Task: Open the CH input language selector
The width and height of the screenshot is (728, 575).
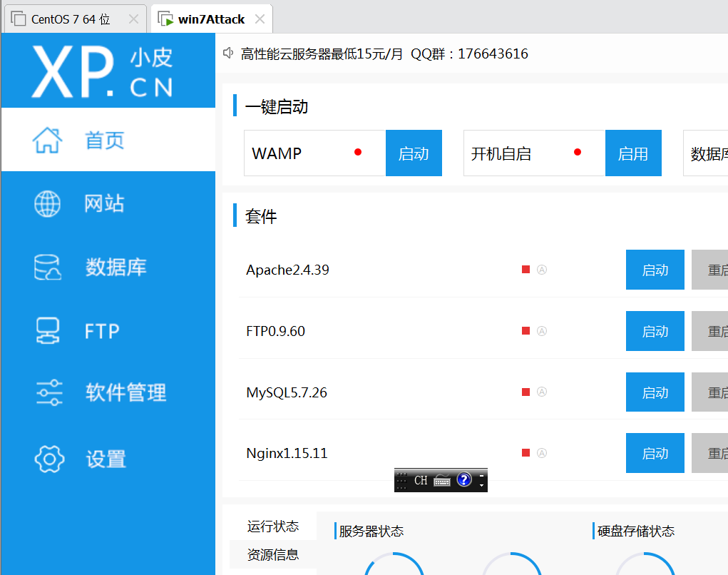Action: coord(420,480)
